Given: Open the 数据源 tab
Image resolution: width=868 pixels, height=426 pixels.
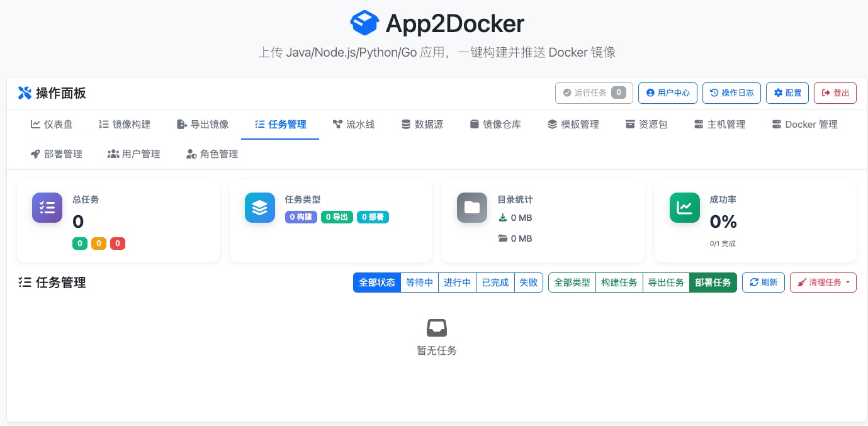Looking at the screenshot, I should pyautogui.click(x=422, y=125).
